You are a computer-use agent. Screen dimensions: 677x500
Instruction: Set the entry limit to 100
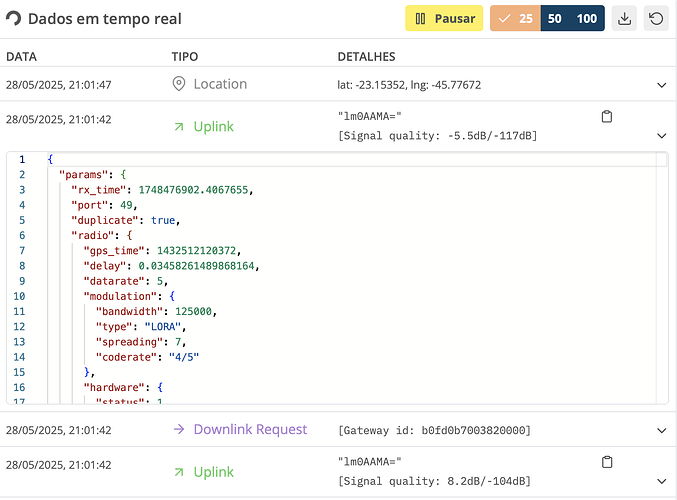[x=587, y=19]
